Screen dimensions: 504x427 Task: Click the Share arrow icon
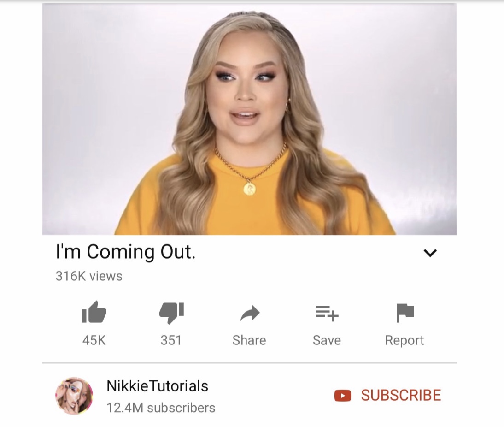[x=250, y=313]
